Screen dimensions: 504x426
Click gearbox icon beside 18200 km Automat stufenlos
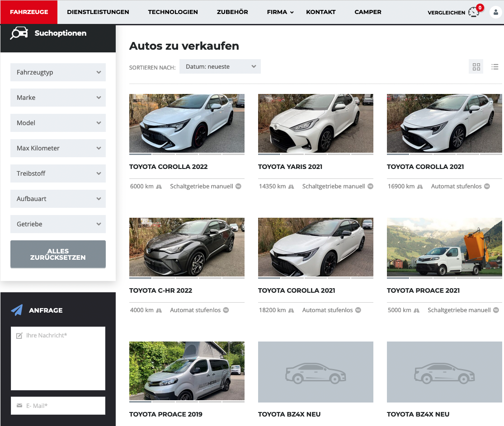coord(358,310)
